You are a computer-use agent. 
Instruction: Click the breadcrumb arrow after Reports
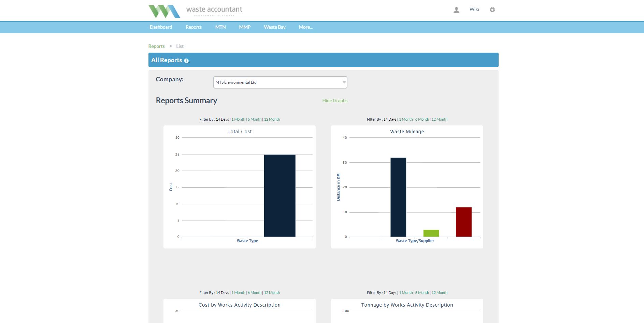tap(171, 46)
